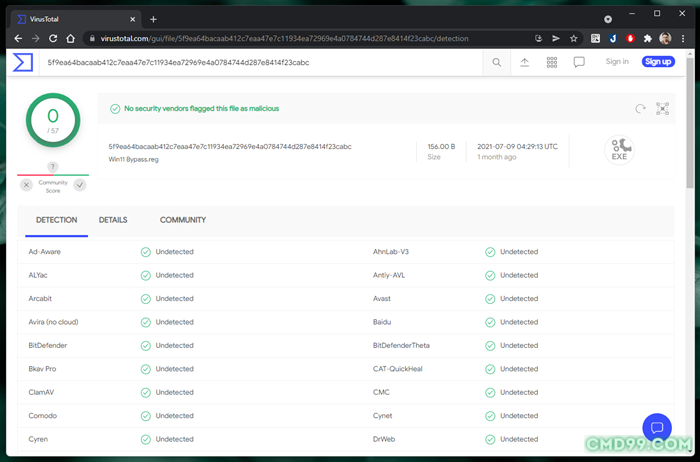Image resolution: width=700 pixels, height=462 pixels.
Task: Click the Comodo vendor name
Action: [x=42, y=416]
